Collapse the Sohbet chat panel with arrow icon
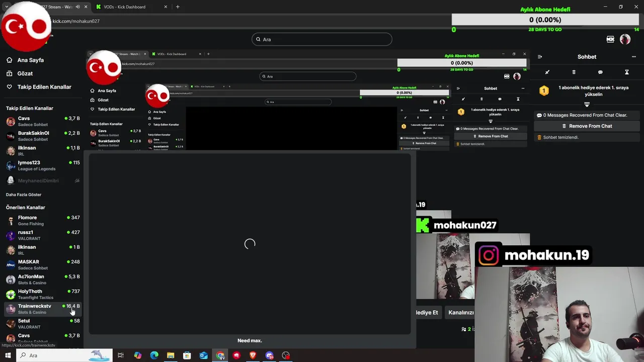 pyautogui.click(x=539, y=57)
